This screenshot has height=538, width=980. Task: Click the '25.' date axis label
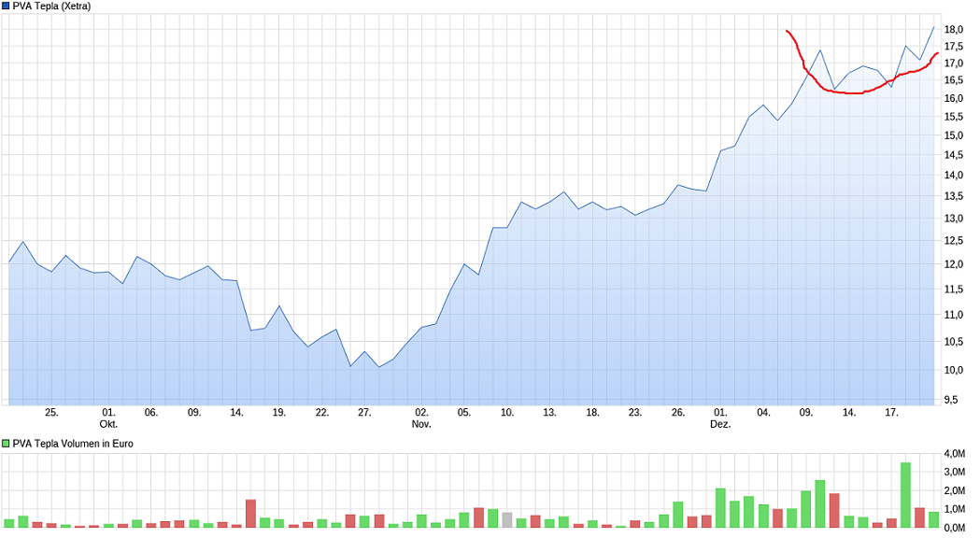51,413
